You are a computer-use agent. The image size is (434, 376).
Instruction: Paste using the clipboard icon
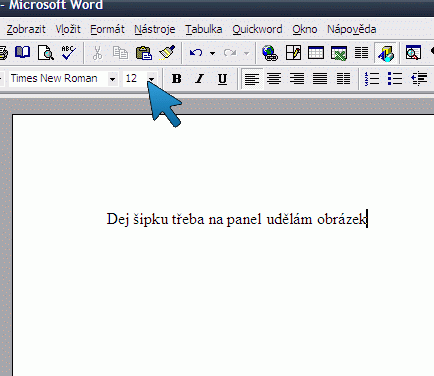144,53
